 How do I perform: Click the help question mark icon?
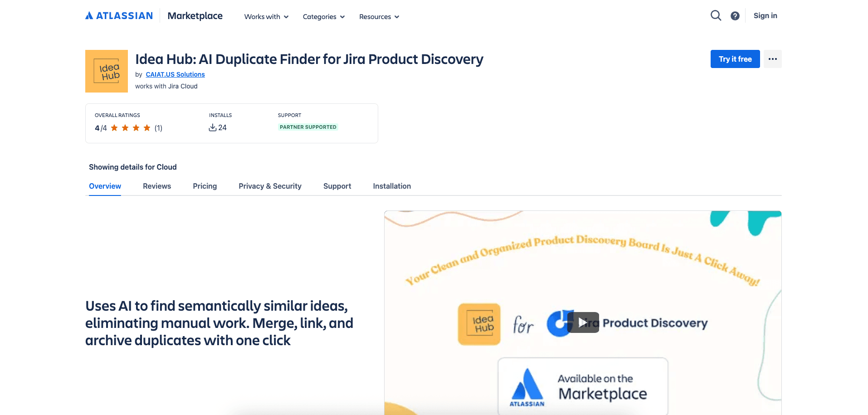coord(735,15)
